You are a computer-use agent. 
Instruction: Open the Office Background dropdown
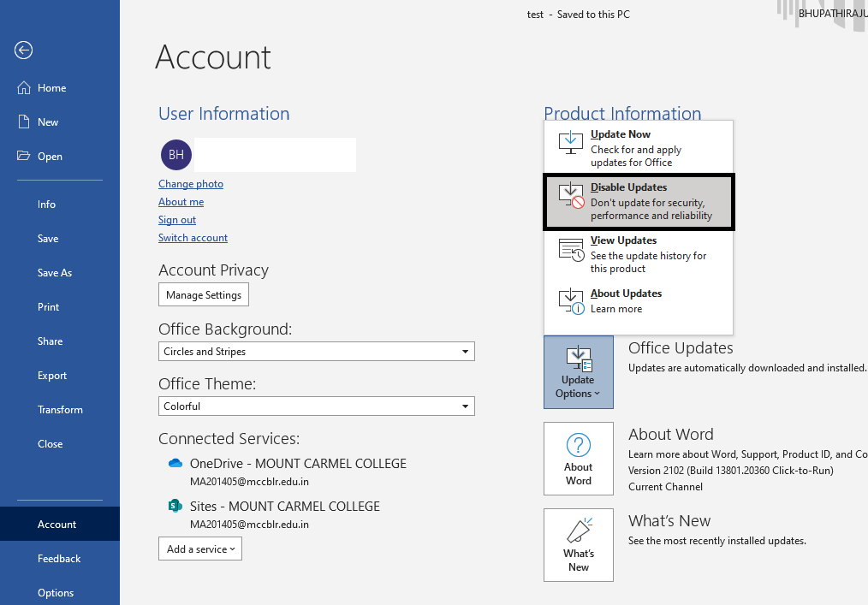(x=316, y=352)
